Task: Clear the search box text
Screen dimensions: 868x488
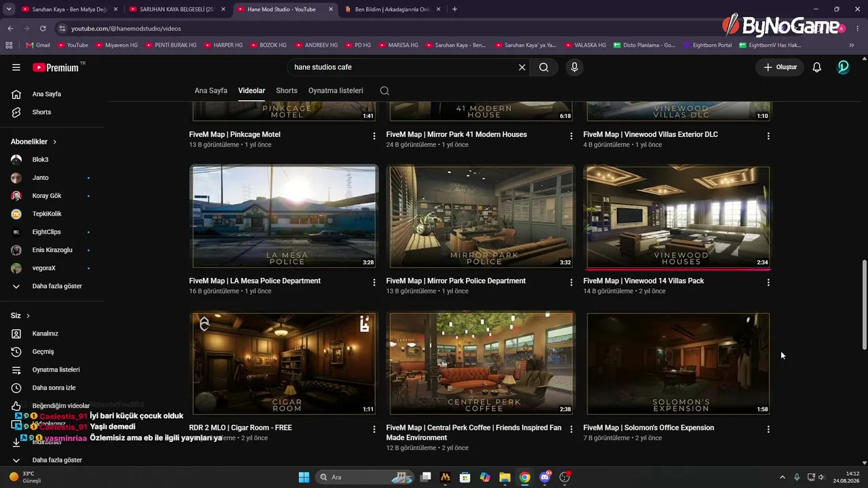Action: [x=522, y=67]
